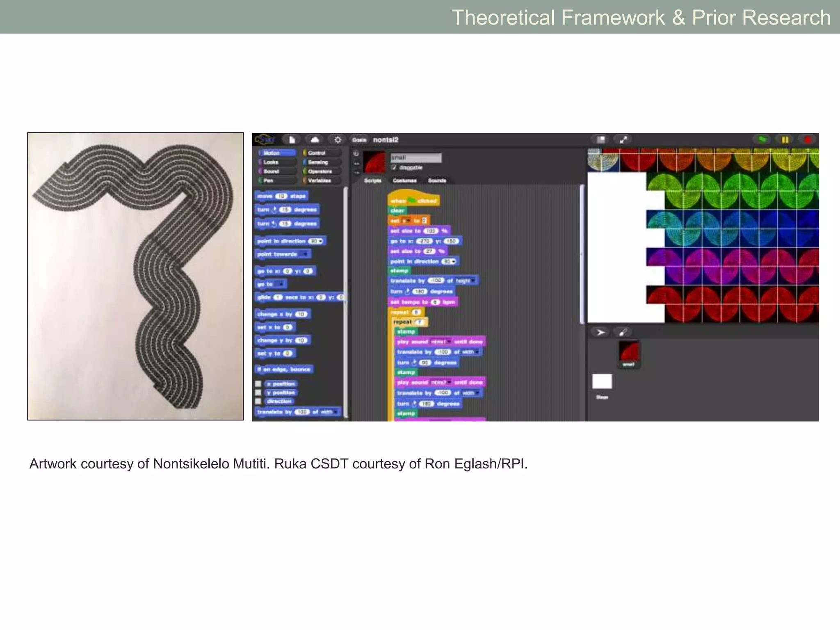
Task: Click the red stop button
Action: click(x=808, y=140)
